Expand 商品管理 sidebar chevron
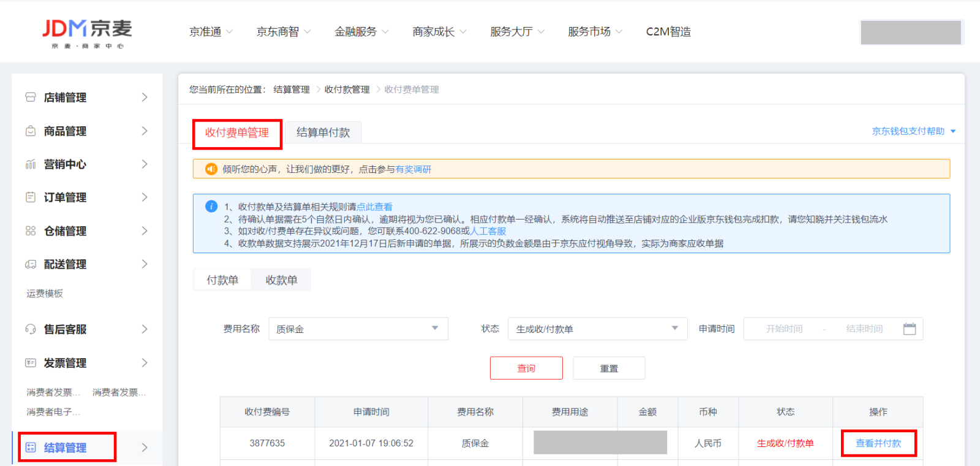The width and height of the screenshot is (980, 466). (145, 131)
